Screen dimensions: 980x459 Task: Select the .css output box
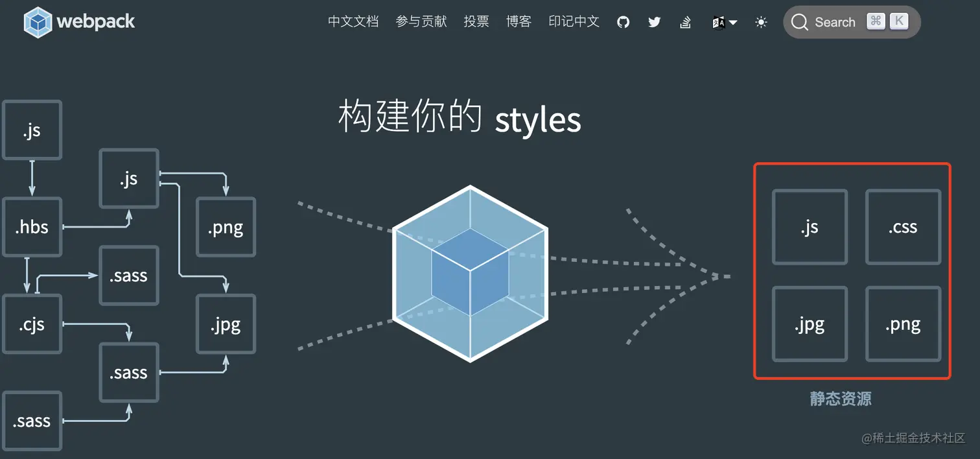pyautogui.click(x=904, y=227)
